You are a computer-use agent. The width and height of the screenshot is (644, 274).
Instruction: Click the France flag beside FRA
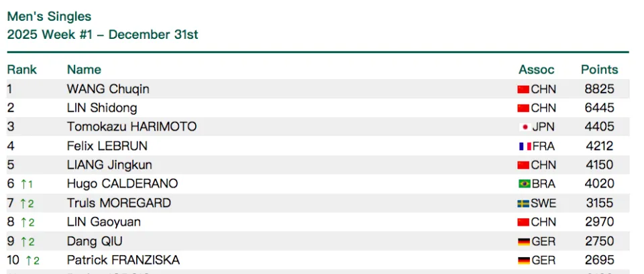(523, 146)
